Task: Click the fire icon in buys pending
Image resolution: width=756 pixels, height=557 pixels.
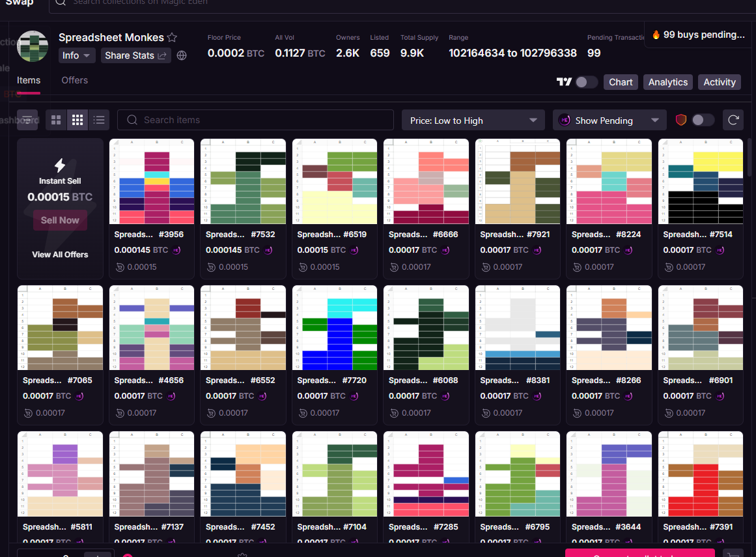Action: click(656, 35)
